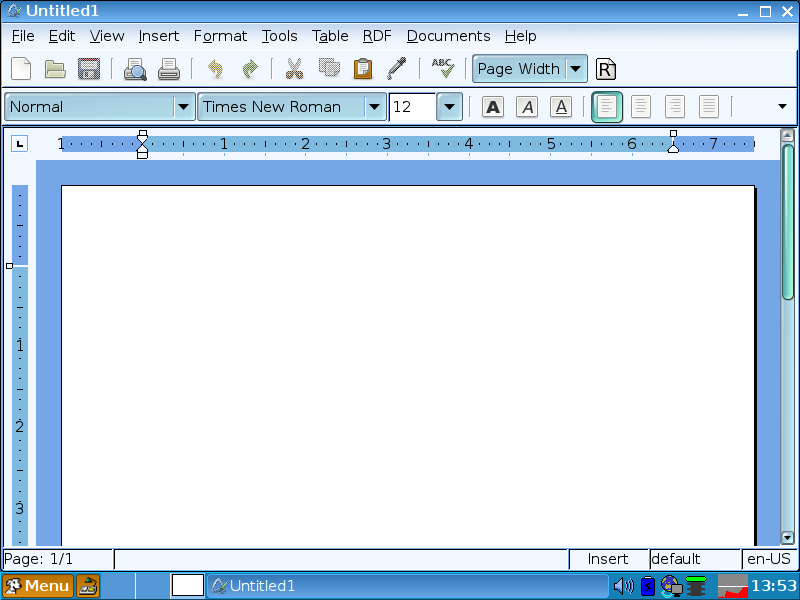Set right paragraph alignment
Screen dimensions: 800x600
(x=675, y=107)
